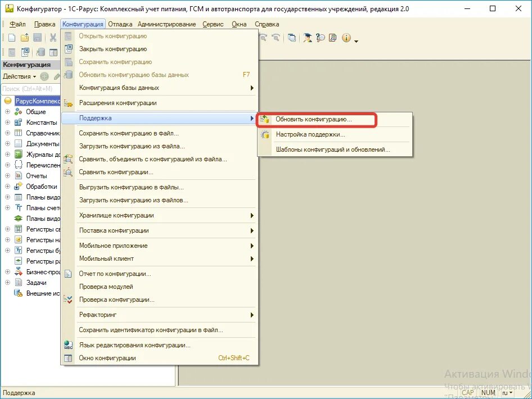
Task: Click the Windows list cascade icon in toolbar
Action: [292, 38]
